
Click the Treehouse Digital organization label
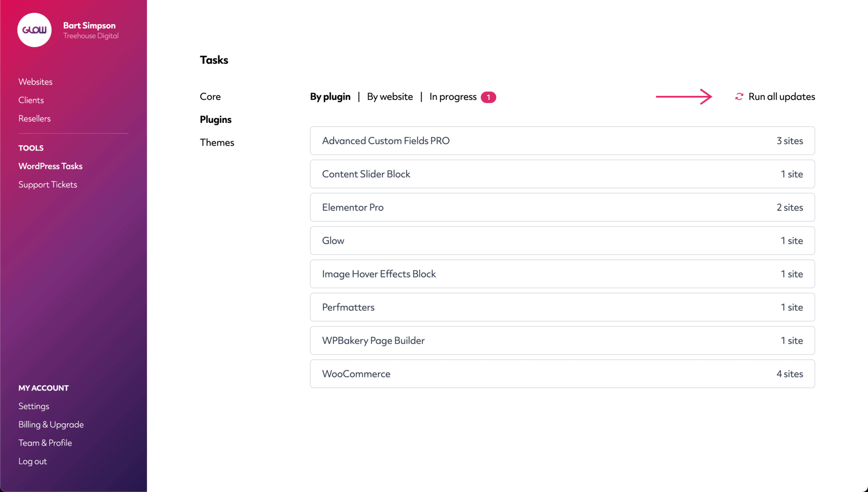tap(91, 36)
